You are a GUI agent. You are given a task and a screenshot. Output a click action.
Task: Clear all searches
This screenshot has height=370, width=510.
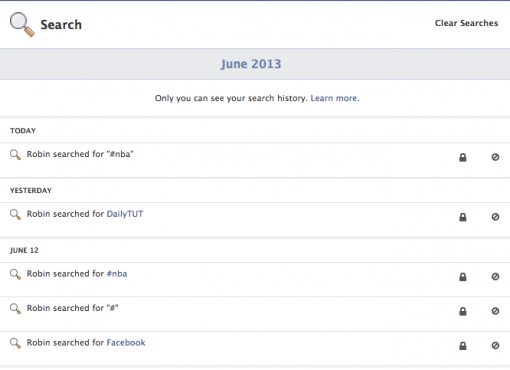coord(466,23)
